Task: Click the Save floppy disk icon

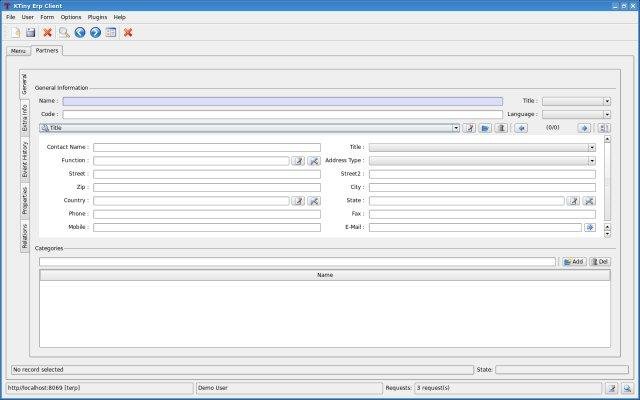Action: tap(31, 33)
